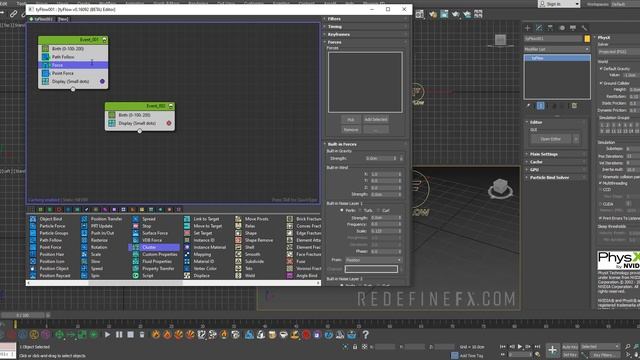Image resolution: width=640 pixels, height=360 pixels.
Task: Select the Move Pivots operator icon
Action: 238,219
